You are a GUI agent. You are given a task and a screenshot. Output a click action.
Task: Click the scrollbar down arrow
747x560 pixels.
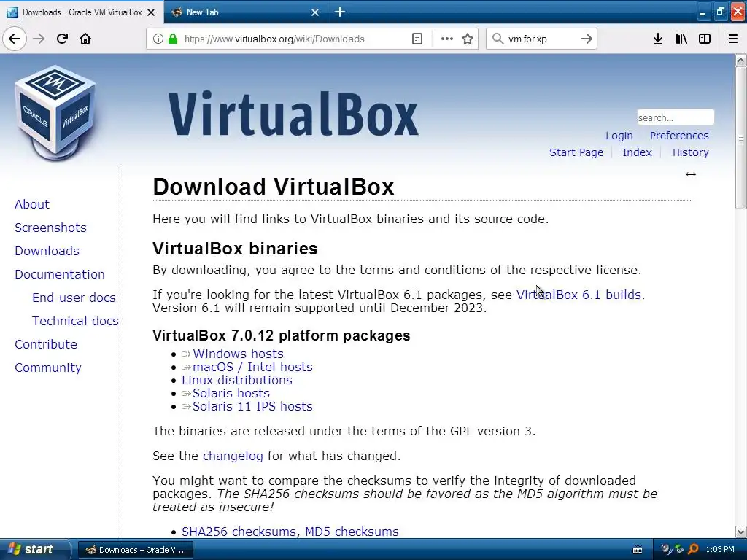pyautogui.click(x=740, y=532)
